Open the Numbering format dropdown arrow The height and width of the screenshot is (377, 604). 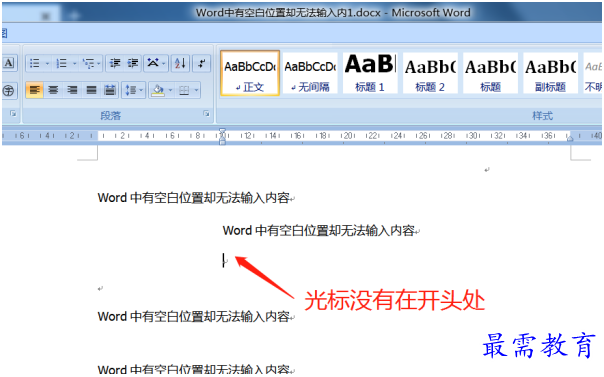click(74, 64)
